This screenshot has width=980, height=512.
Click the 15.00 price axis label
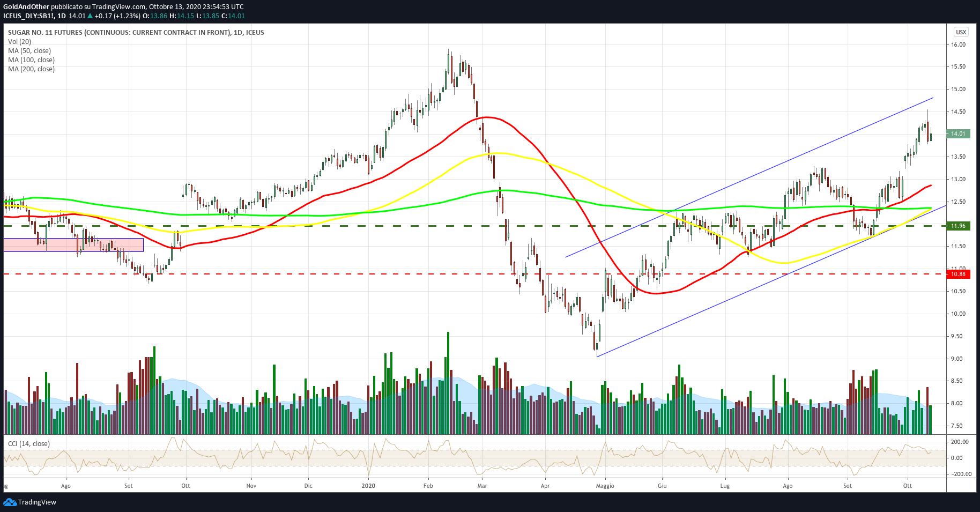point(958,89)
